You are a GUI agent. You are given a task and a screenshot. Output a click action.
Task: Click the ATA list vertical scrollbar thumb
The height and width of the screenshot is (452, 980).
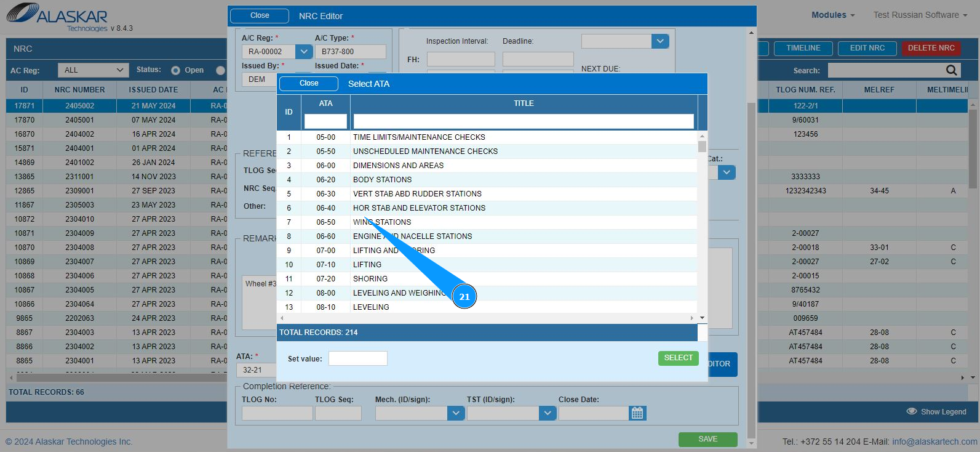[x=702, y=147]
